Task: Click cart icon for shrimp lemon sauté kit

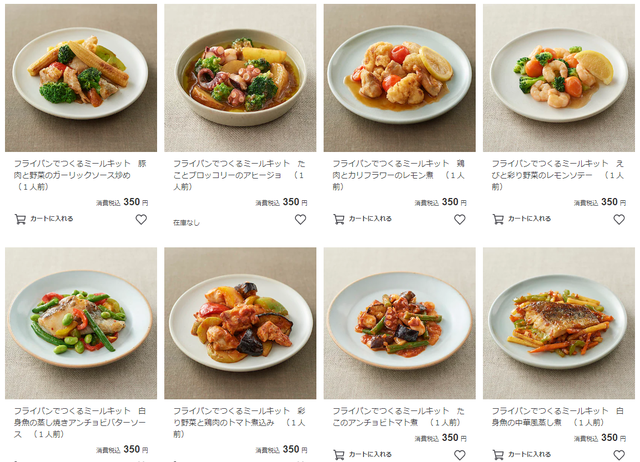Action: (498, 219)
